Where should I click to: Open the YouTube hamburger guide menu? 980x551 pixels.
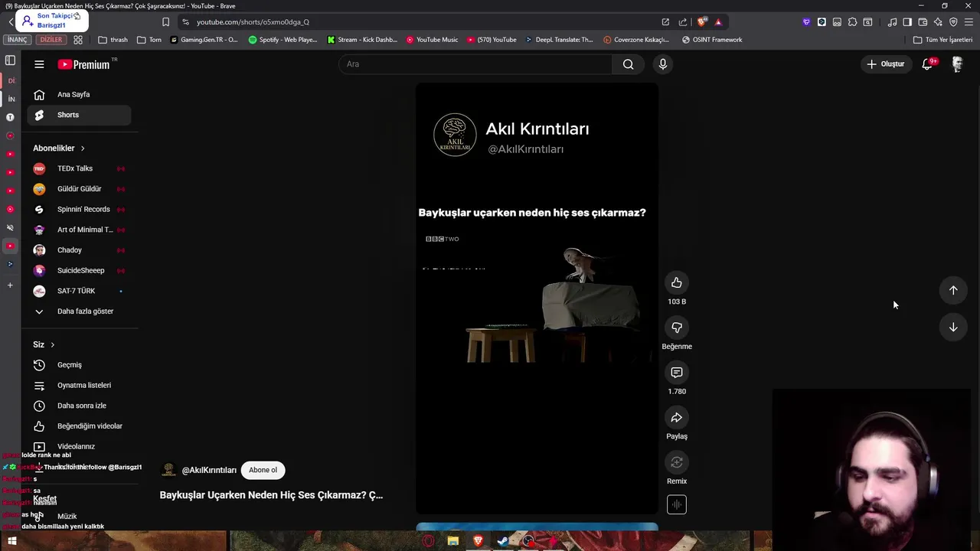pos(39,64)
